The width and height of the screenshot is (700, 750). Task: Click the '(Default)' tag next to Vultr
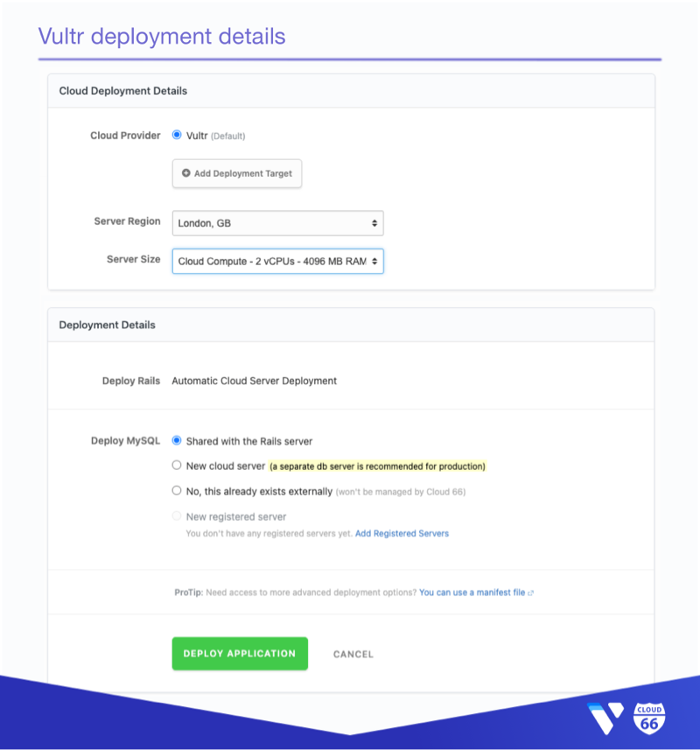click(x=228, y=137)
